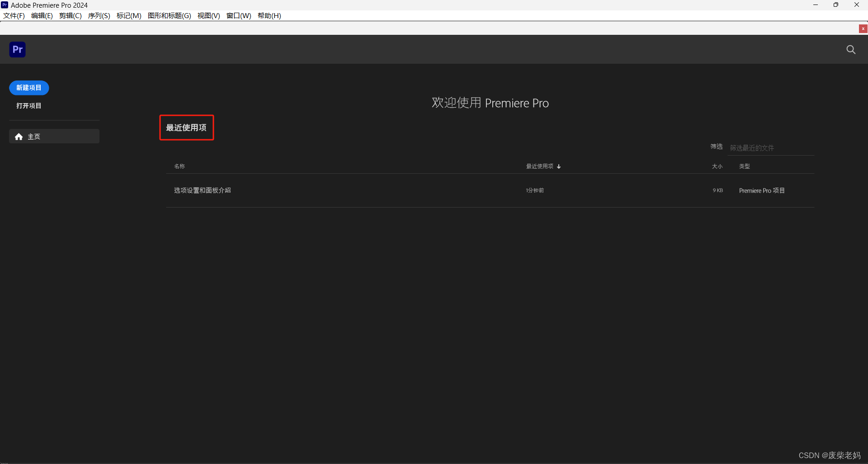The image size is (868, 464).
Task: Close the red panel close icon
Action: click(863, 28)
